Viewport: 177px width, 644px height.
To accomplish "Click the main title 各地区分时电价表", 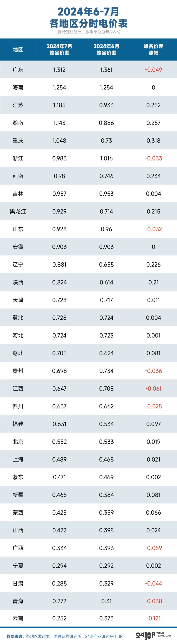I will click(88, 24).
